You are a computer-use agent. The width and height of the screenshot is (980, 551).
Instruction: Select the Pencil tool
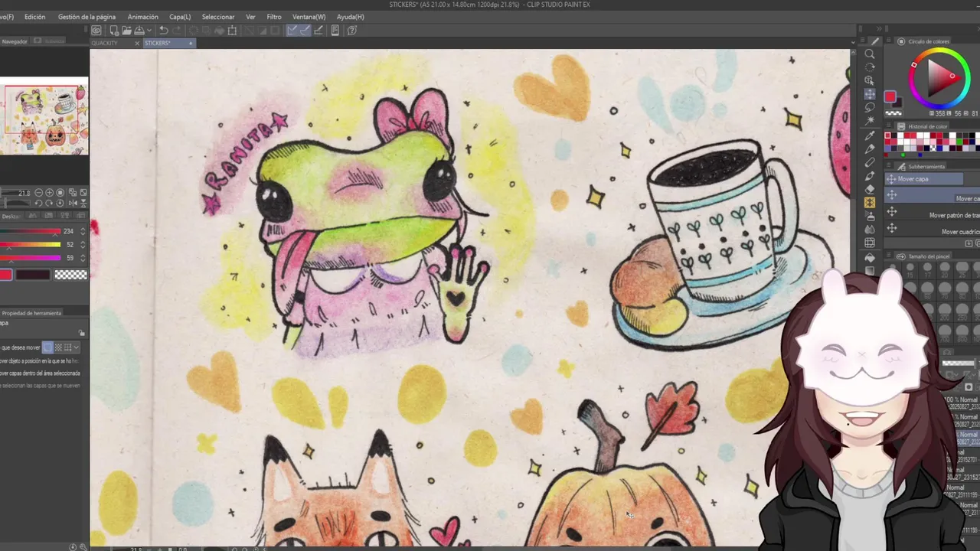(x=870, y=162)
